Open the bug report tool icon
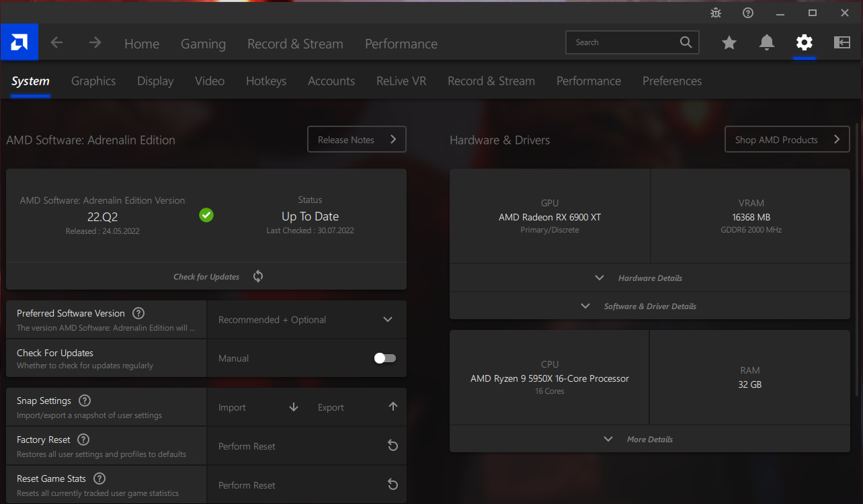The height and width of the screenshot is (504, 863). click(716, 13)
